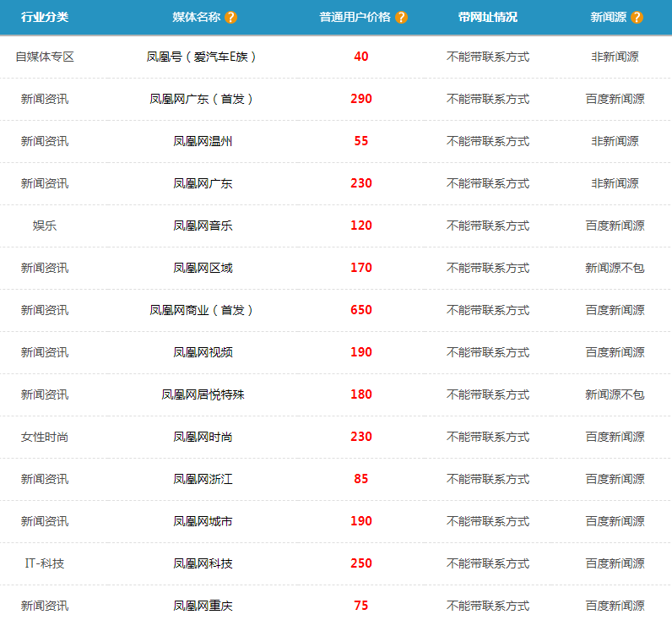Select media 凤凰号（爱汽车E族）
This screenshot has height=620, width=672.
pyautogui.click(x=203, y=57)
